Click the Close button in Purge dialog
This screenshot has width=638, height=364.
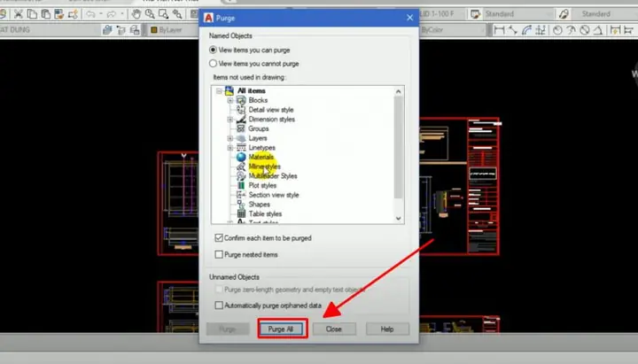click(x=334, y=329)
